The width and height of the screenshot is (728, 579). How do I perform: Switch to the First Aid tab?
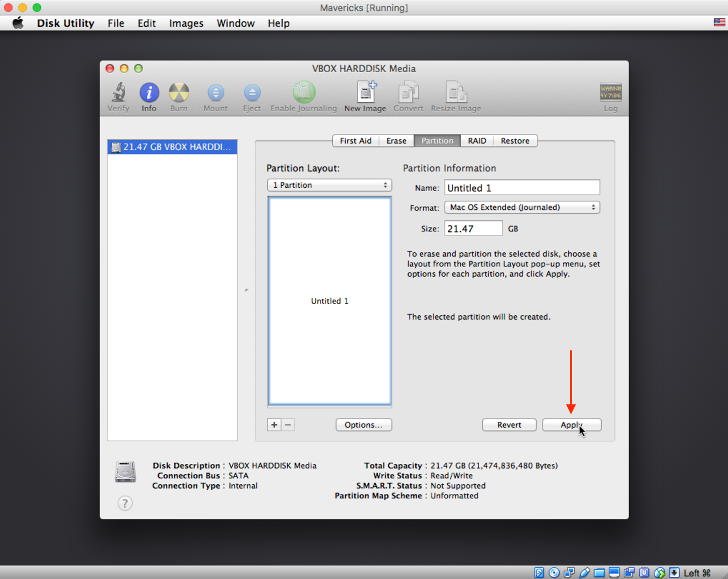coord(355,140)
